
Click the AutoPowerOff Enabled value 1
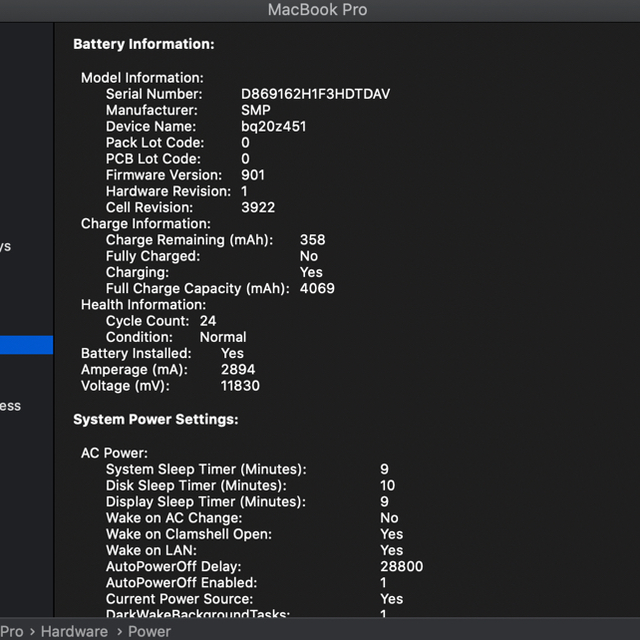(383, 582)
